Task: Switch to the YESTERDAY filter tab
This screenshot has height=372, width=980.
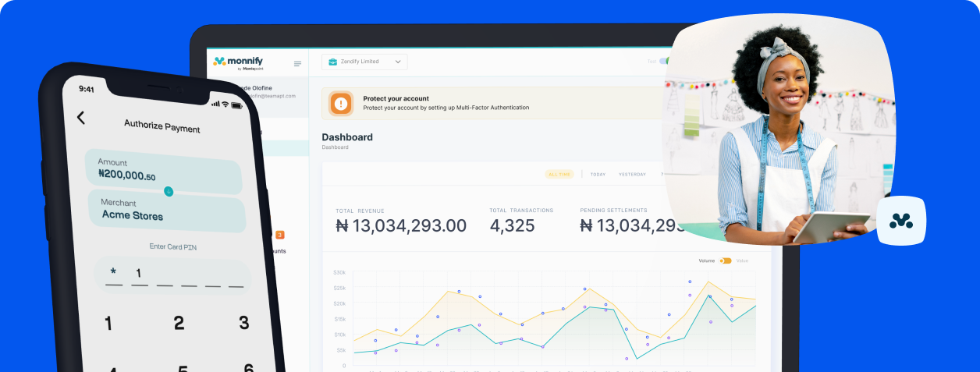Action: click(x=632, y=174)
